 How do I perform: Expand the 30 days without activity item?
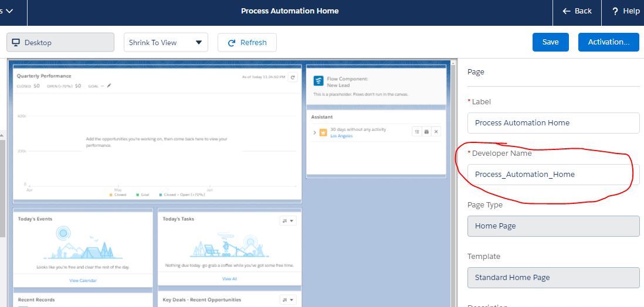coord(314,132)
